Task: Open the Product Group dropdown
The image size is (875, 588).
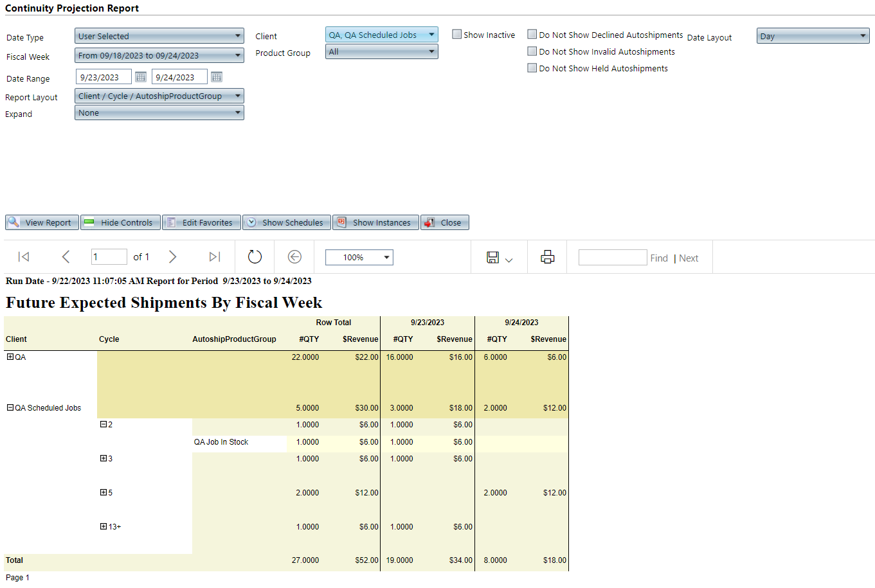Action: pos(382,51)
